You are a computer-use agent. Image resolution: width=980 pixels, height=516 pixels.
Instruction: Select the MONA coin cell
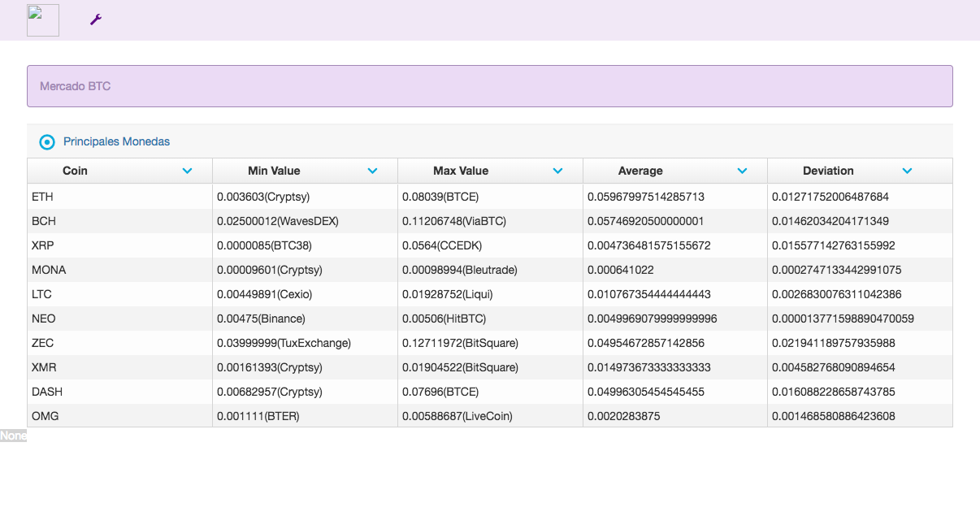(x=119, y=270)
